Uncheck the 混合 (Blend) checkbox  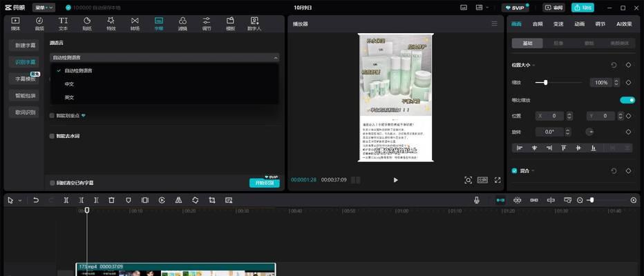514,170
